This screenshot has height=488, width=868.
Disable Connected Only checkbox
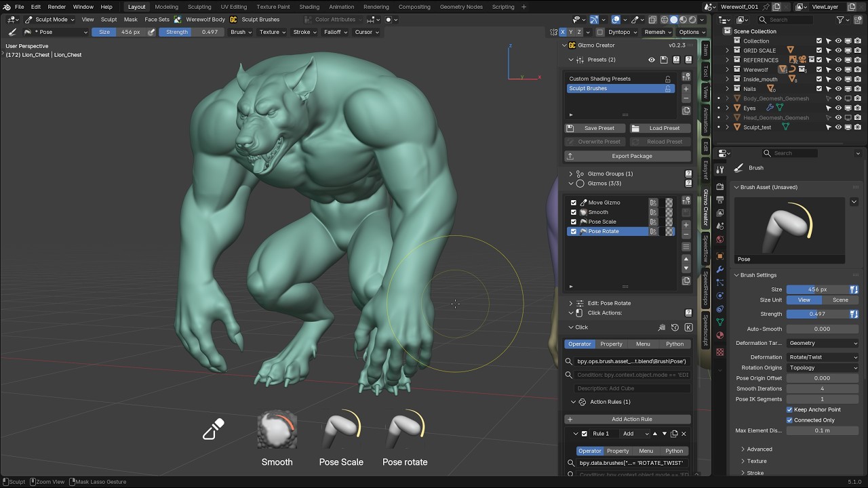coord(789,420)
